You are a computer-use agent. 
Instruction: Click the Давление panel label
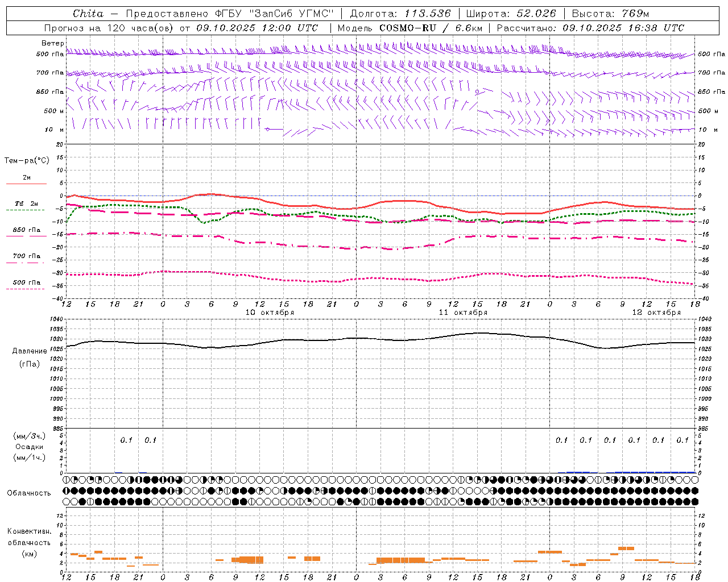click(x=30, y=351)
